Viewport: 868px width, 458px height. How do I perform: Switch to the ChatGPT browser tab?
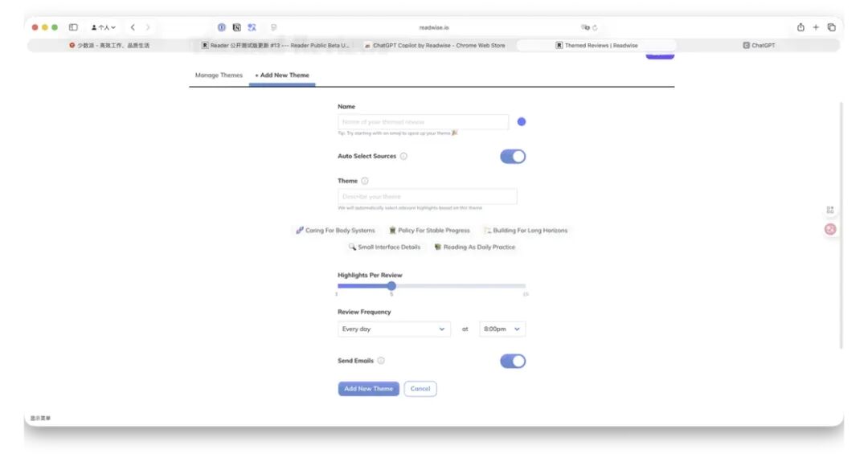tap(759, 45)
